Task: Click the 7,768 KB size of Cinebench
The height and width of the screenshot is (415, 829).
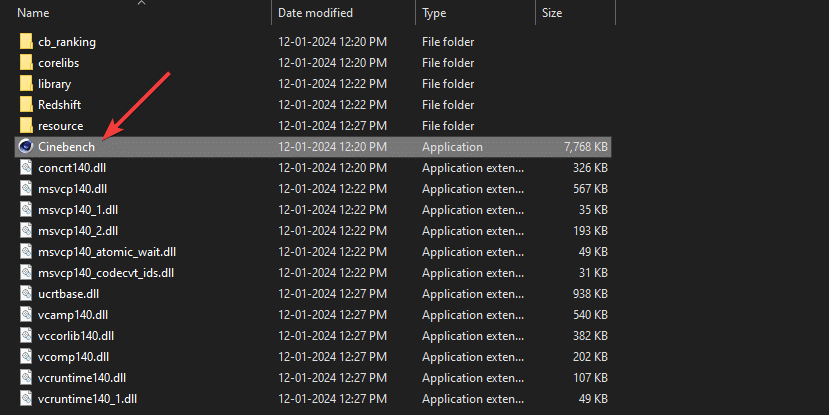Action: [x=586, y=146]
